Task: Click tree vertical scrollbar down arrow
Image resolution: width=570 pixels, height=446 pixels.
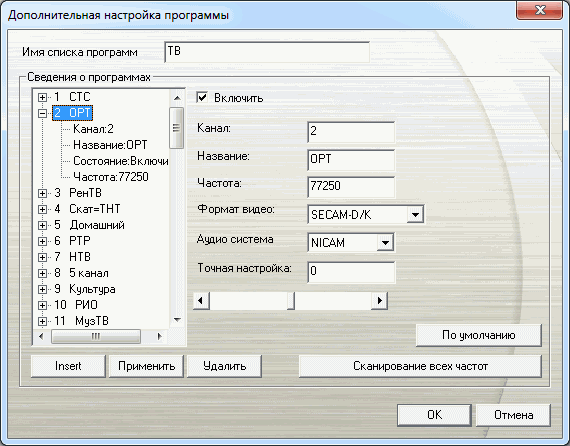Action: 177,320
